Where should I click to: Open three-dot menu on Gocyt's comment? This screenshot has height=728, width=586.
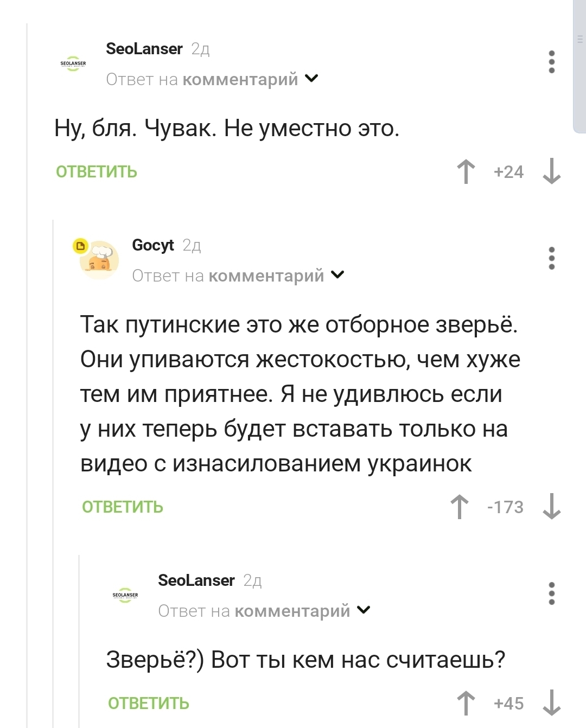(551, 258)
